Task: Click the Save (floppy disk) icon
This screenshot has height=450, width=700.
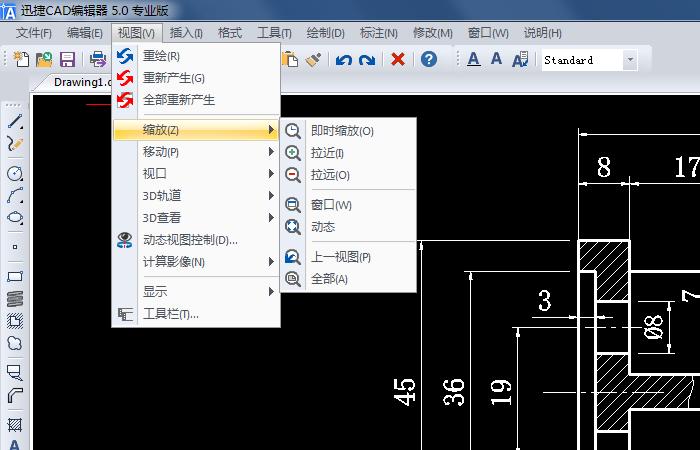Action: click(67, 60)
